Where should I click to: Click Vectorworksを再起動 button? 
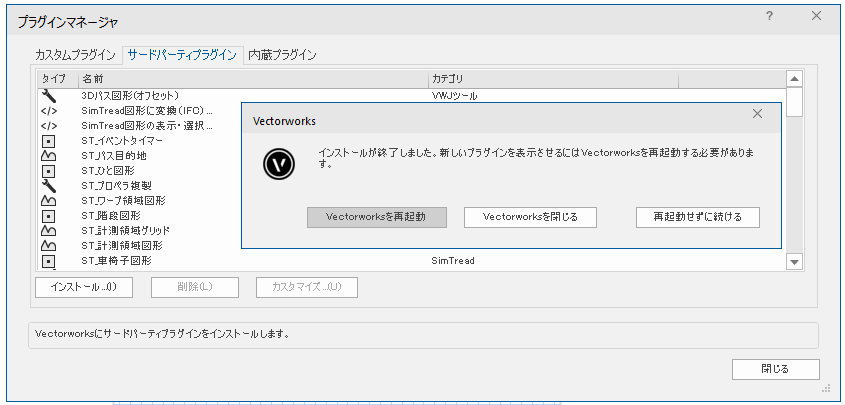[x=377, y=217]
